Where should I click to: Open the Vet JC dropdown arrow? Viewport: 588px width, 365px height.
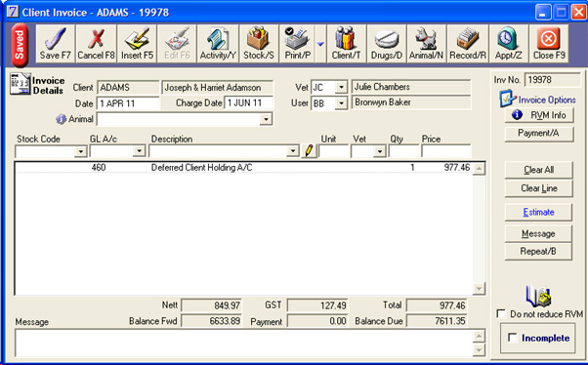click(341, 87)
